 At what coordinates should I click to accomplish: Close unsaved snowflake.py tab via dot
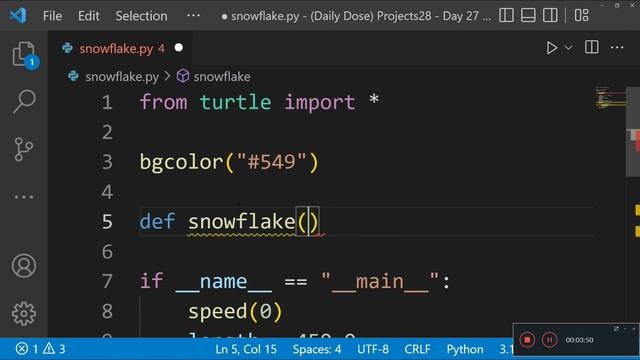pyautogui.click(x=178, y=48)
